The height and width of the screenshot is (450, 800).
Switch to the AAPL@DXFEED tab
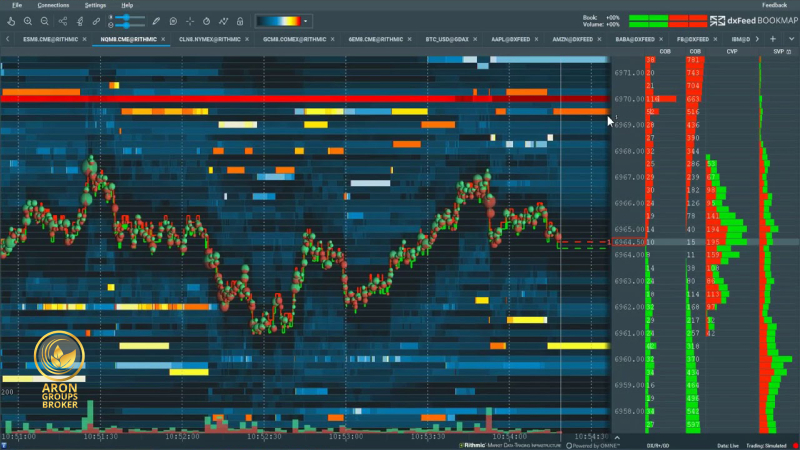click(511, 39)
